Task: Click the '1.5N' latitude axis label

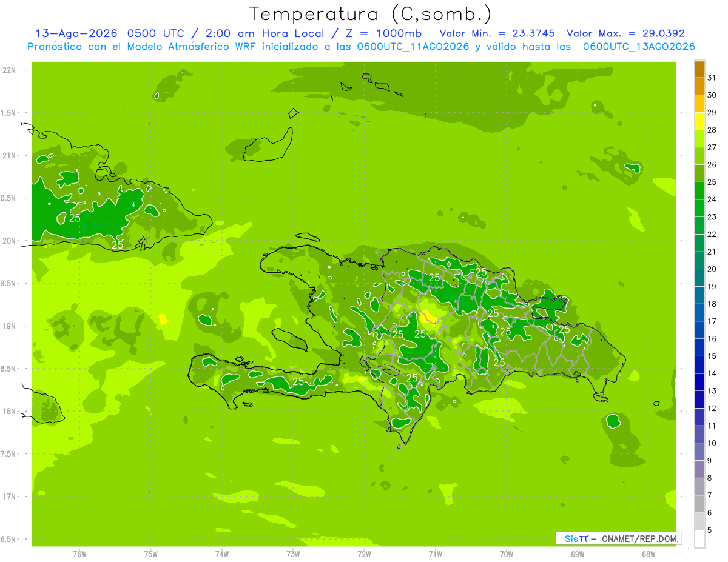Action: 8,113
